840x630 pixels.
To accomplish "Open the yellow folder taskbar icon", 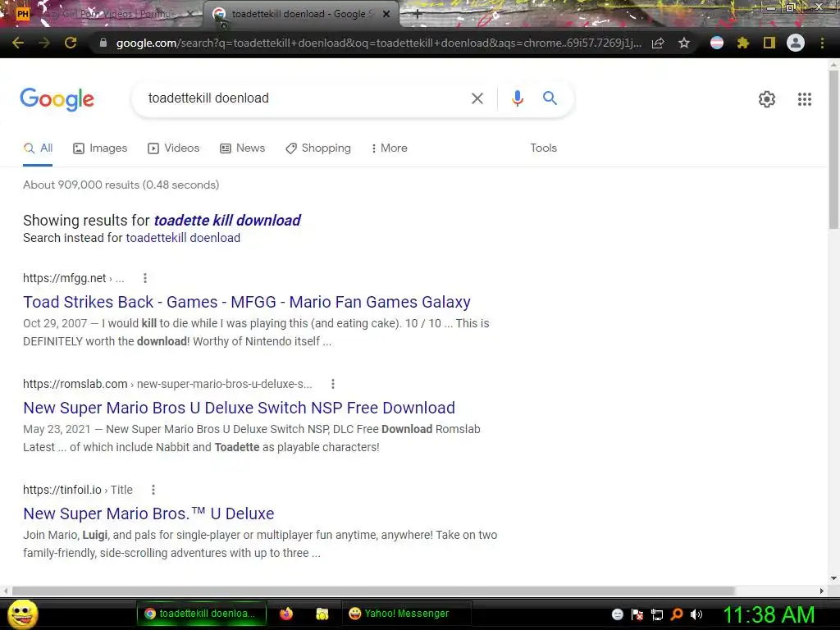I will 322,614.
